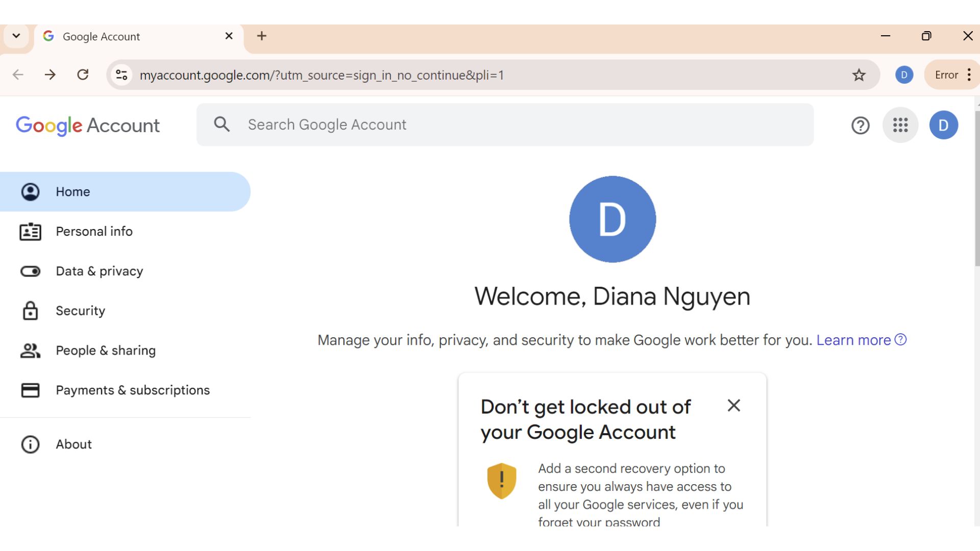Switch to the Google Account tab
The height and width of the screenshot is (551, 980).
click(138, 37)
